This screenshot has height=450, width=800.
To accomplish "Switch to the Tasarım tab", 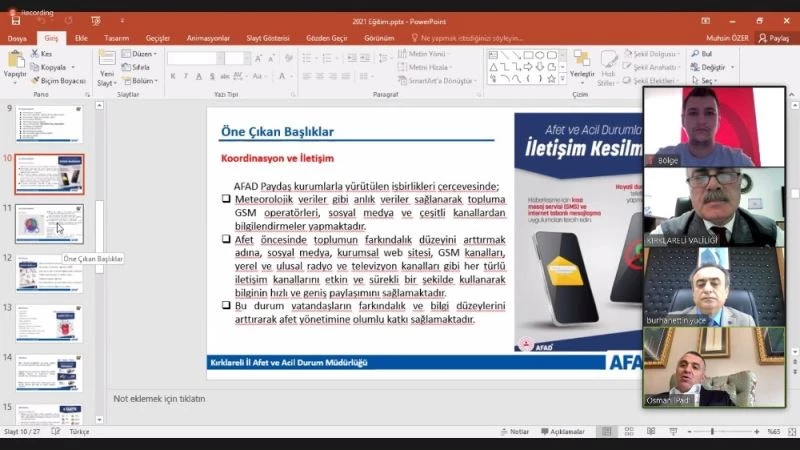I will coord(116,38).
